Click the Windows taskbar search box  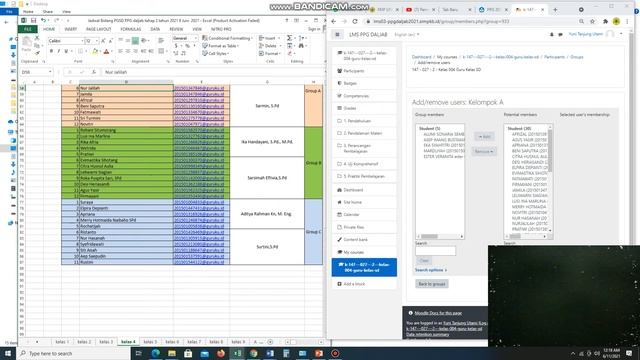tap(73, 353)
